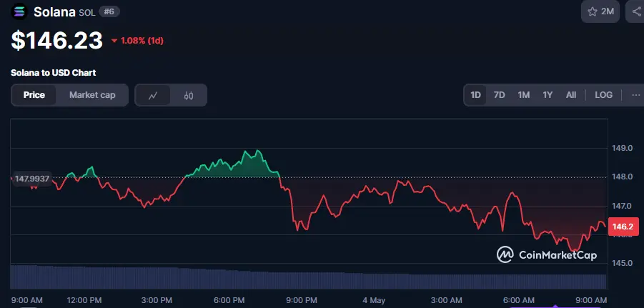
Task: Switch to candlestick chart view icon
Action: pos(189,95)
